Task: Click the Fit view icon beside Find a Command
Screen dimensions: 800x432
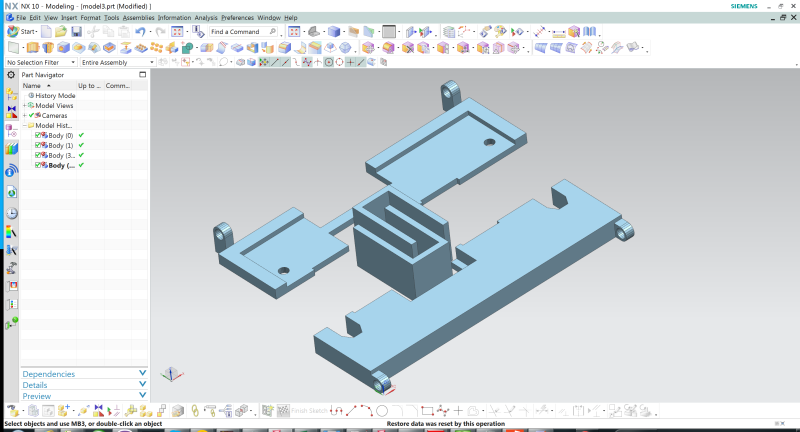Action: pos(294,32)
